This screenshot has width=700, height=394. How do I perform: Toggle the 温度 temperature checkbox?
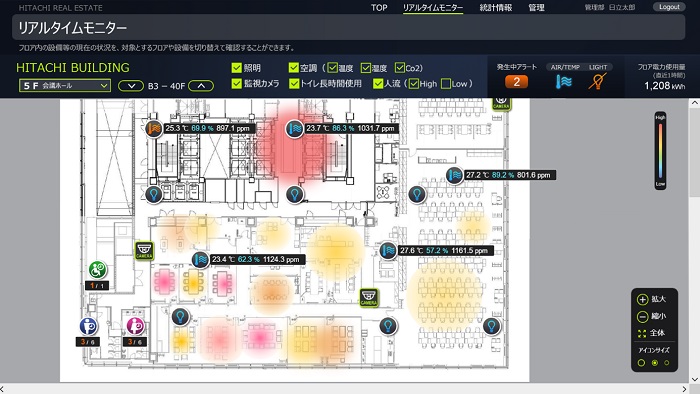(x=332, y=68)
